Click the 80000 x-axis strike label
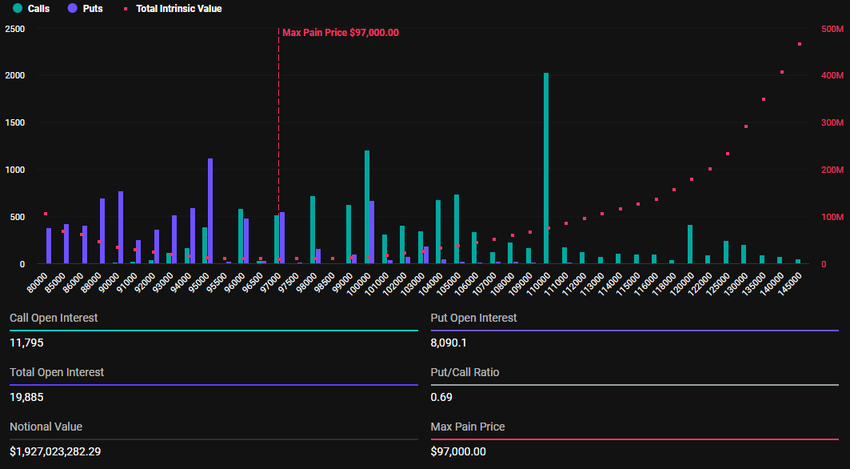This screenshot has height=469, width=850. 36,281
